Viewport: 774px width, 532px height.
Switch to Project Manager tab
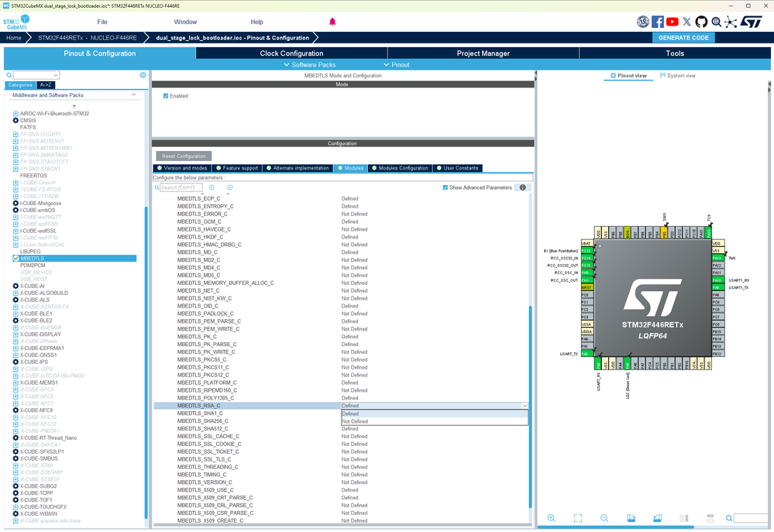pos(483,53)
